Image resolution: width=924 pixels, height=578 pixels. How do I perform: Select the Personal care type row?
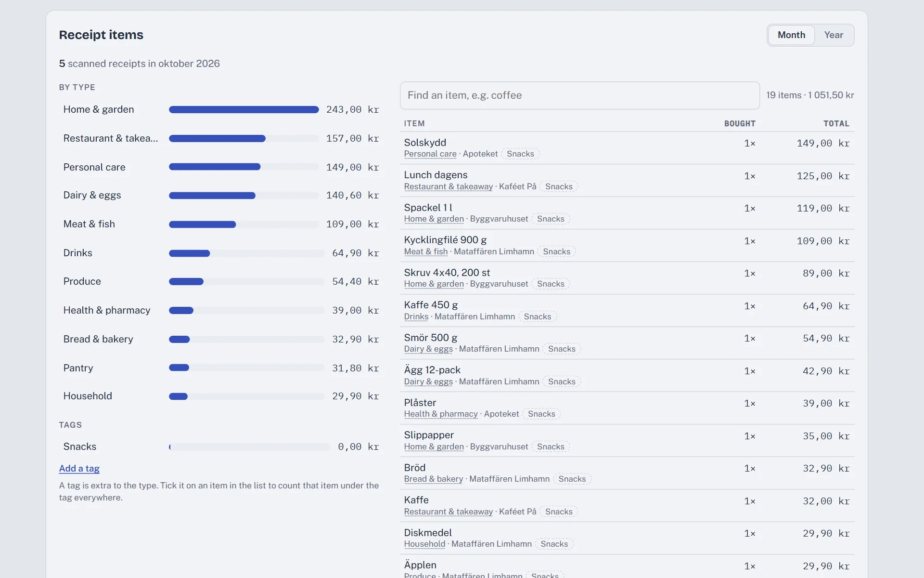coord(221,167)
